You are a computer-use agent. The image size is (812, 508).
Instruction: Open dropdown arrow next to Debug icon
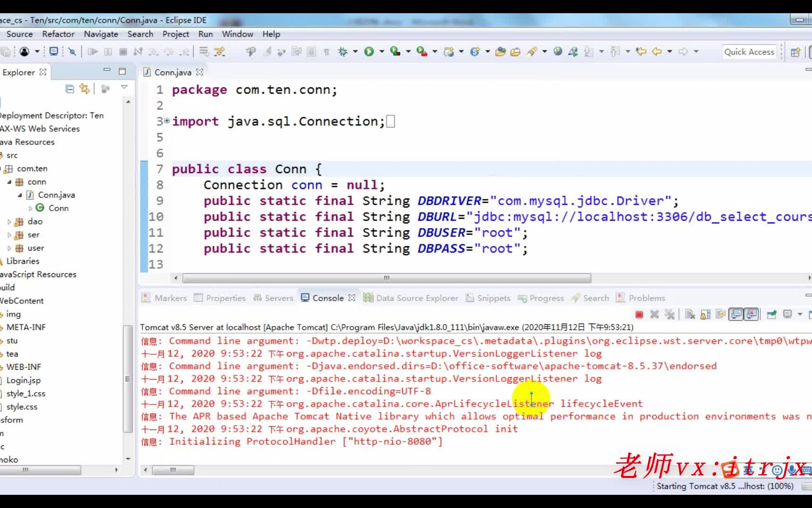(355, 52)
